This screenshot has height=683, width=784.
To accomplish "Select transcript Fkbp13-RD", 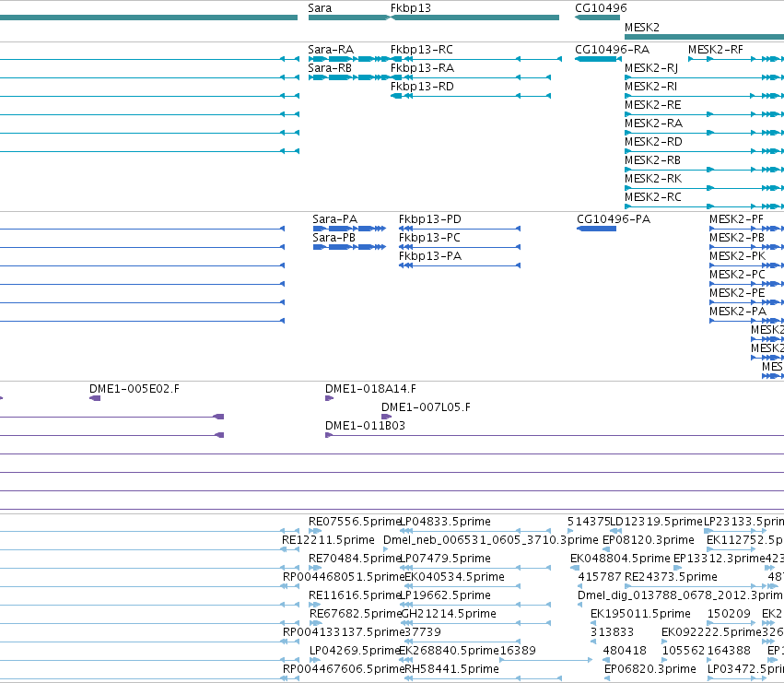I will pos(471,96).
